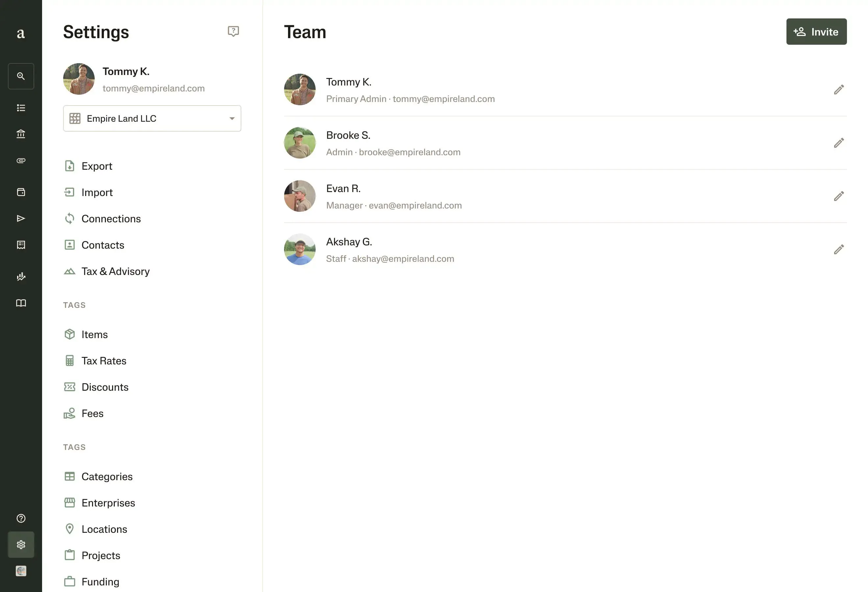Edit Akshay G. using the pencil icon

839,250
